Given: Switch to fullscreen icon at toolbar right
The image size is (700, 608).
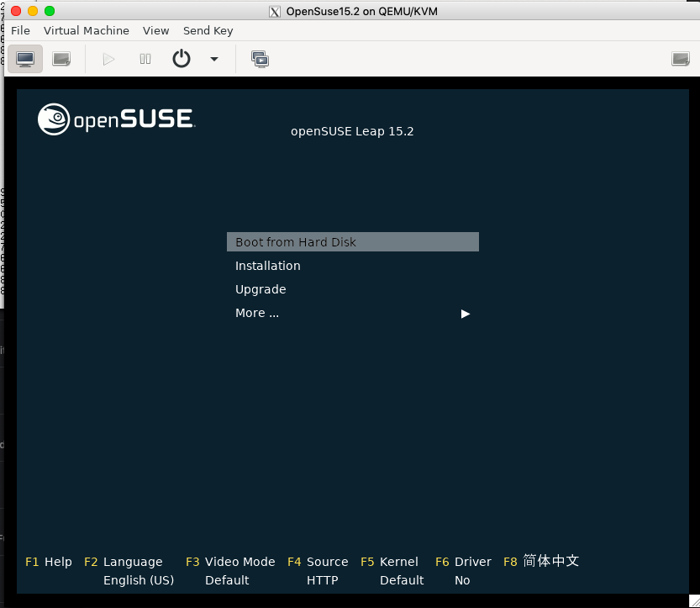Looking at the screenshot, I should [681, 59].
